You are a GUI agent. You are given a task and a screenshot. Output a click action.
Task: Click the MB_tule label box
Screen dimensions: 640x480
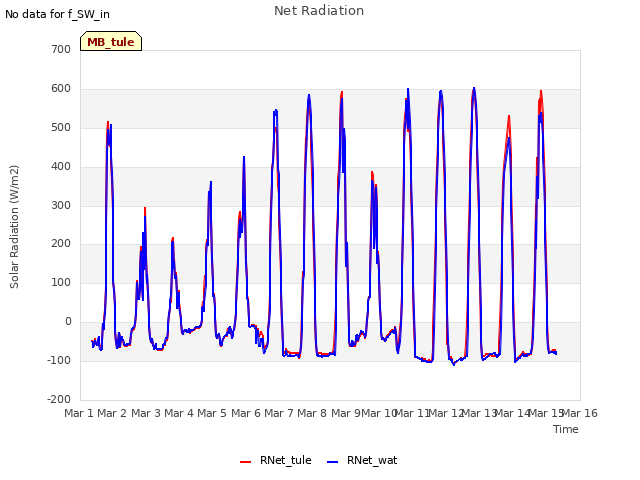(111, 41)
